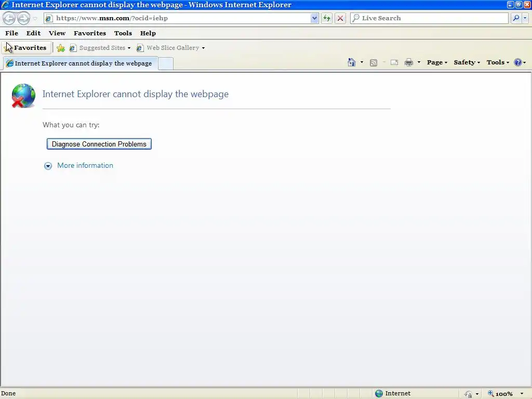Open the Tools menu in menu bar

(x=123, y=33)
